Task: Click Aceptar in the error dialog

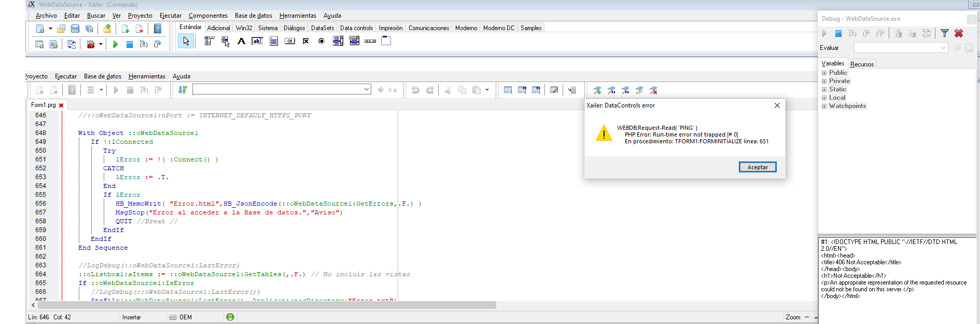Action: point(758,167)
